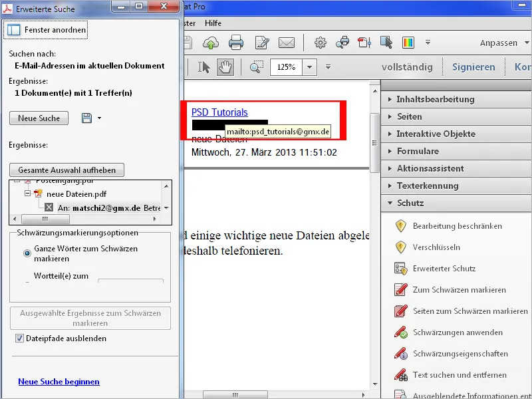Viewport: 532px width, 399px height.
Task: Open the gear preferences icon
Action: (321, 43)
